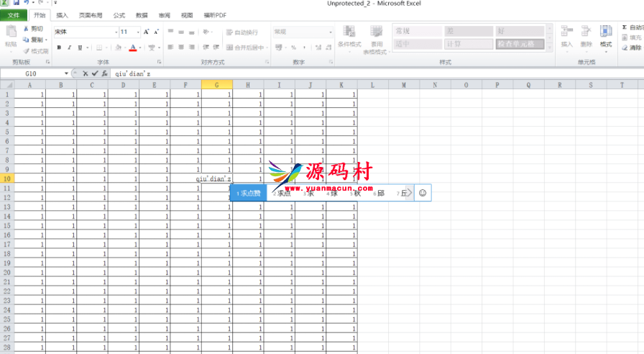The image size is (644, 354).
Task: Open the Name Box dropdown arrow
Action: 66,73
